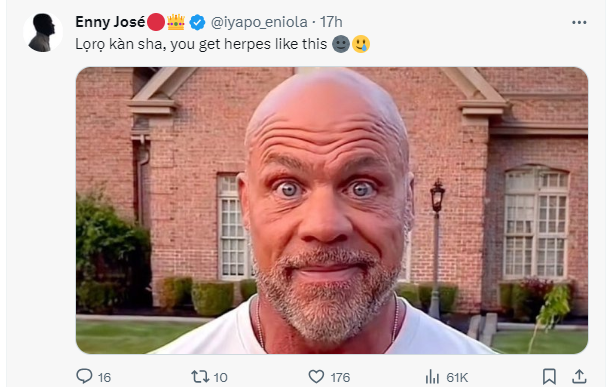610x387 pixels.
Task: Retweet this post using the repost icon
Action: (x=200, y=376)
